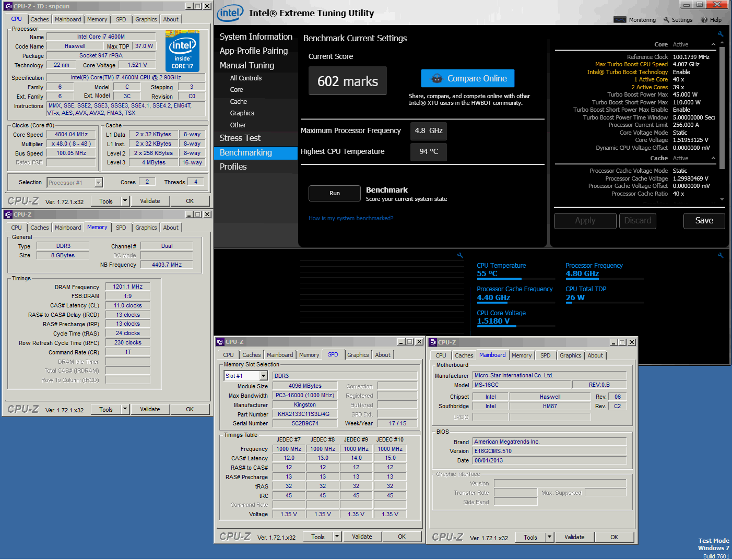Viewport: 732px width, 560px height.
Task: Click 'Processor Cache Frequency' 4.40 GHz value
Action: (493, 297)
